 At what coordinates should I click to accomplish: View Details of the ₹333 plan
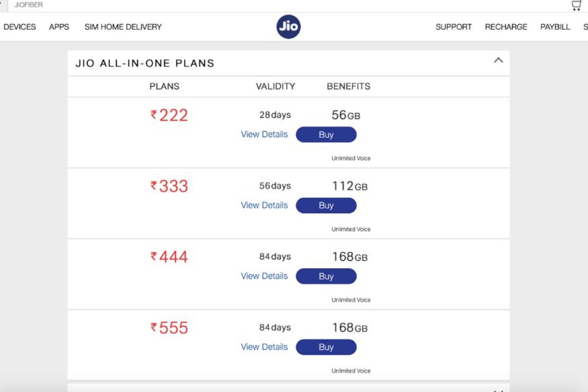264,205
